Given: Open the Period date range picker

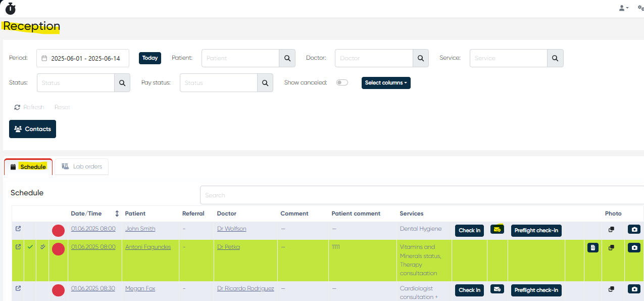Looking at the screenshot, I should 83,58.
